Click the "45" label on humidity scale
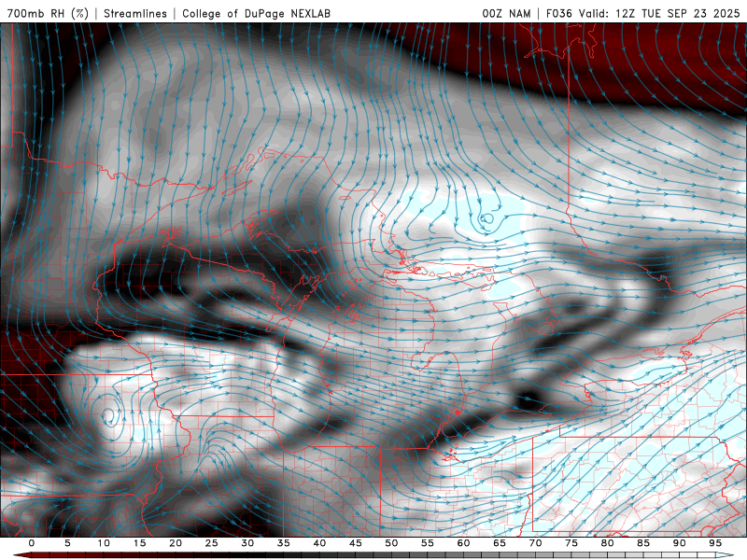 pyautogui.click(x=356, y=543)
